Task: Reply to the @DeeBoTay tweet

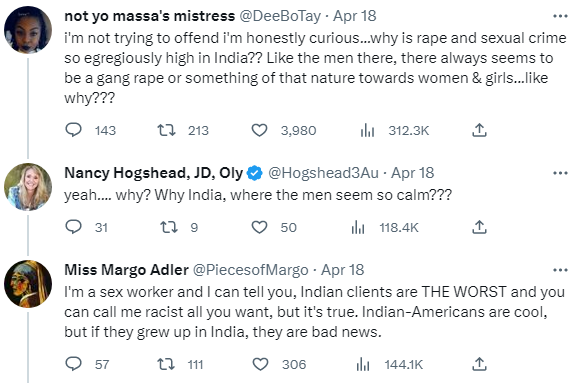Action: tap(73, 130)
